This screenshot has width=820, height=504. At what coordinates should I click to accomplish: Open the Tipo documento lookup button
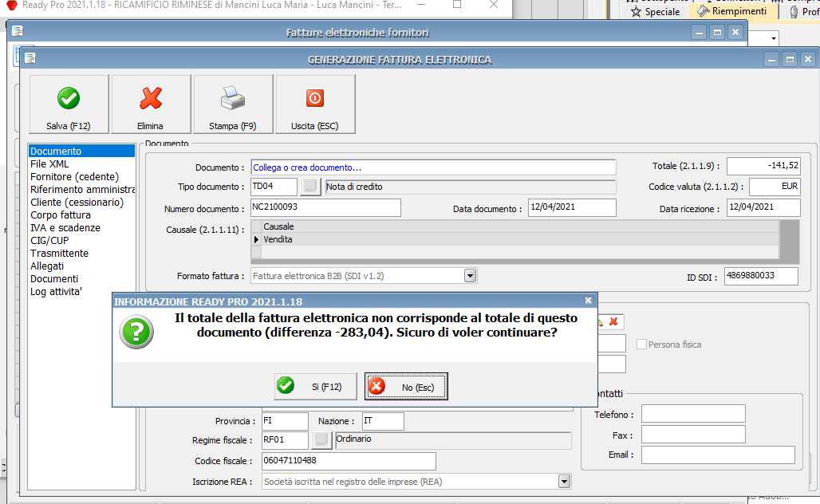coord(310,187)
